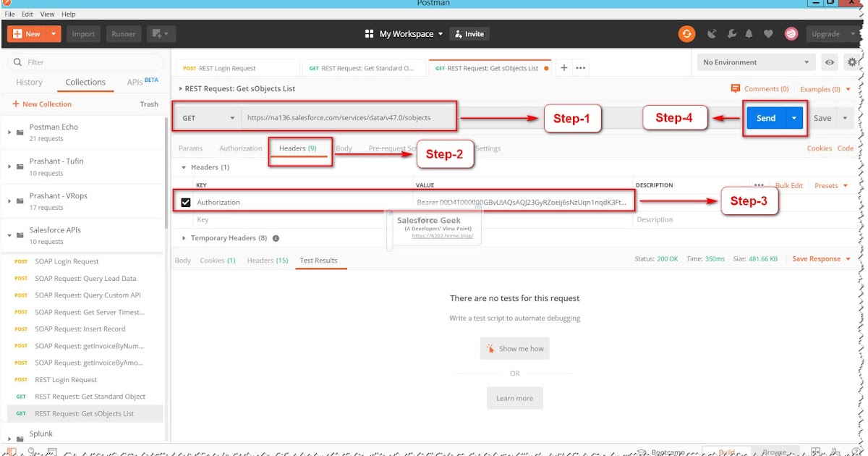The width and height of the screenshot is (868, 456).
Task: Click the Postman Echo folder icon
Action: (20, 132)
